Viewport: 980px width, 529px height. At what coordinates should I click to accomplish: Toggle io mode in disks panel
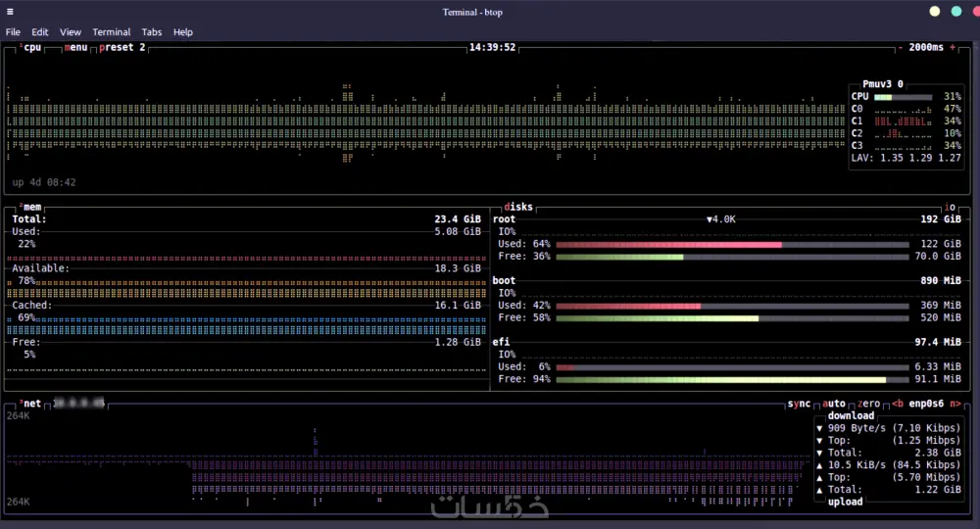pos(950,207)
